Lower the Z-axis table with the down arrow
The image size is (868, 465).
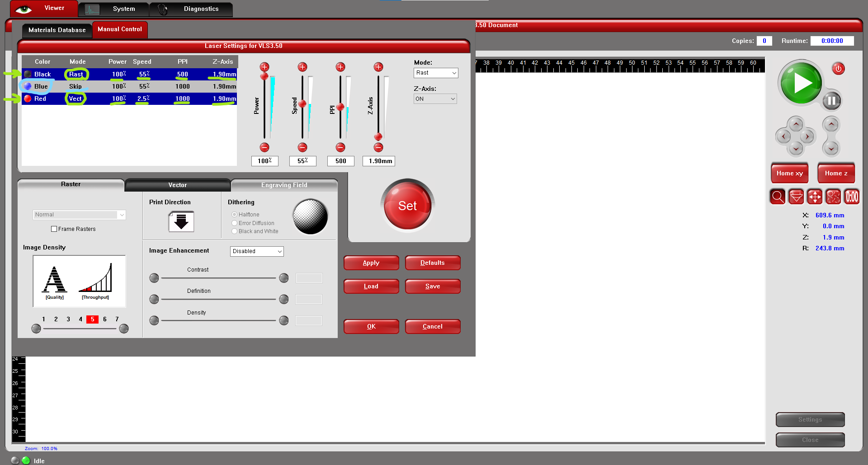coord(831,148)
